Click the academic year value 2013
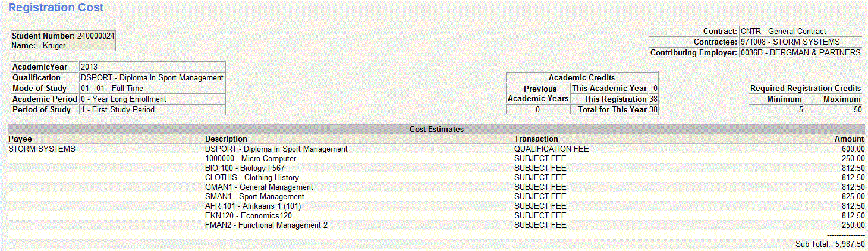868x251 pixels. tap(89, 67)
